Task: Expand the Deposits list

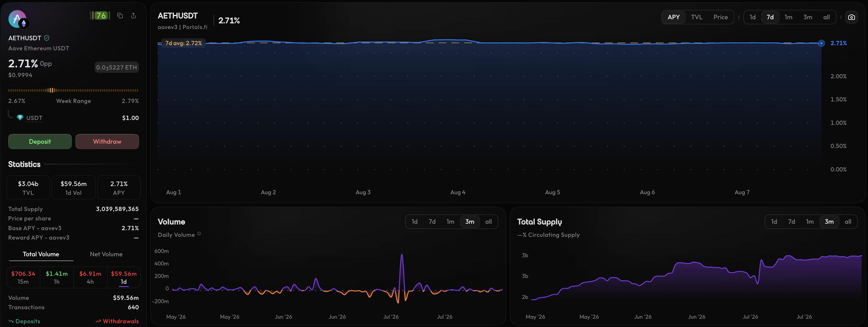Action: tap(24, 321)
